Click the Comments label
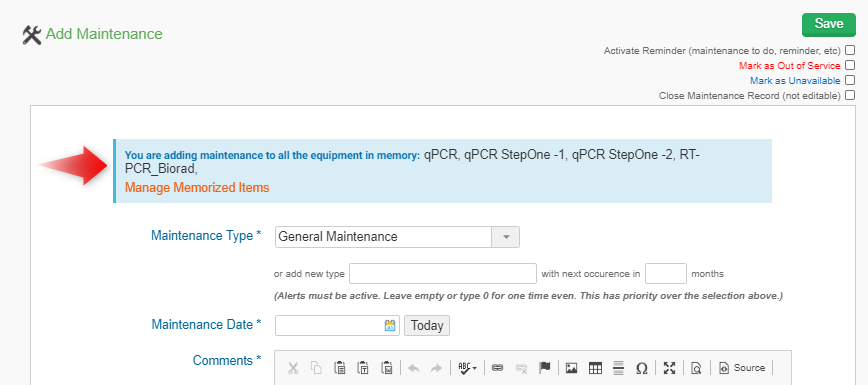Viewport: 868px width, 385px height. [x=227, y=360]
